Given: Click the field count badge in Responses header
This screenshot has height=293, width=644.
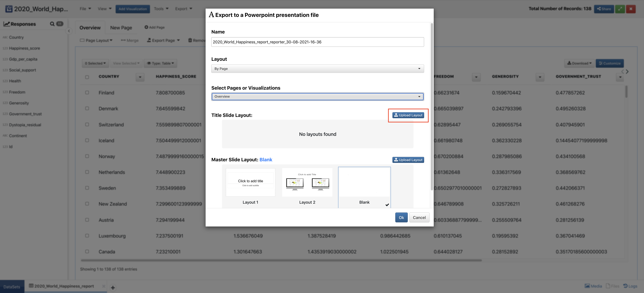Looking at the screenshot, I should point(60,24).
